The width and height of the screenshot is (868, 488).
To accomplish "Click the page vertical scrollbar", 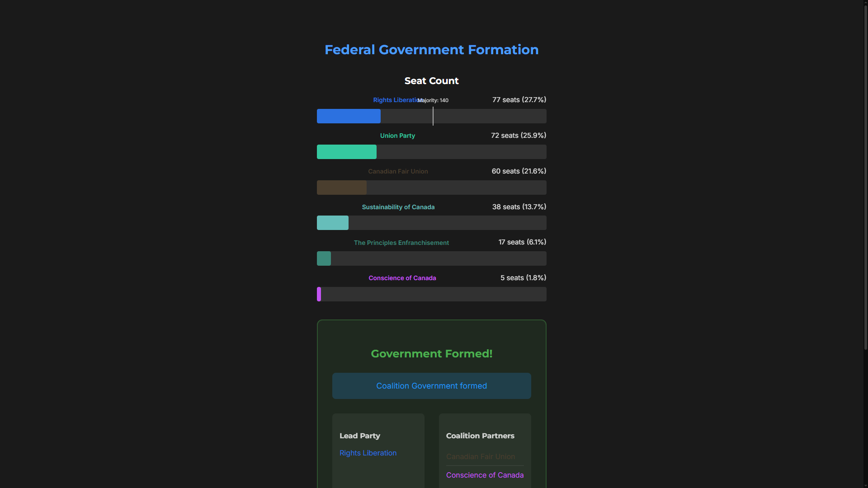I will [x=865, y=181].
